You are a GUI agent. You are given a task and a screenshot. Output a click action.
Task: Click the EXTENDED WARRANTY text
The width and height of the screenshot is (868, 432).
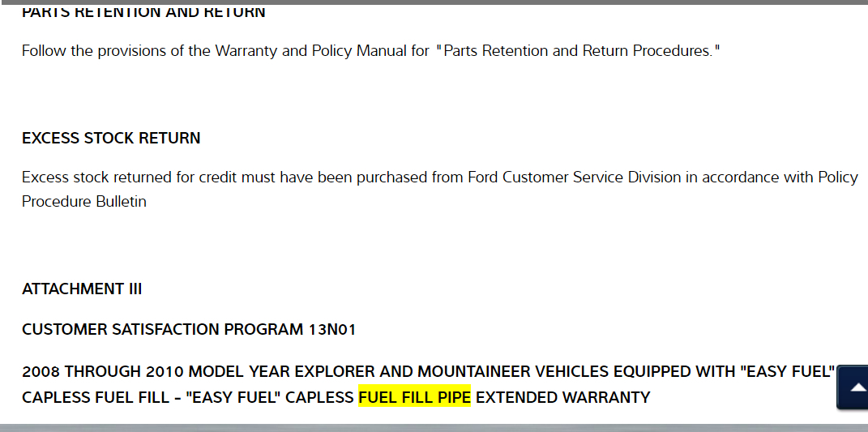pos(562,397)
